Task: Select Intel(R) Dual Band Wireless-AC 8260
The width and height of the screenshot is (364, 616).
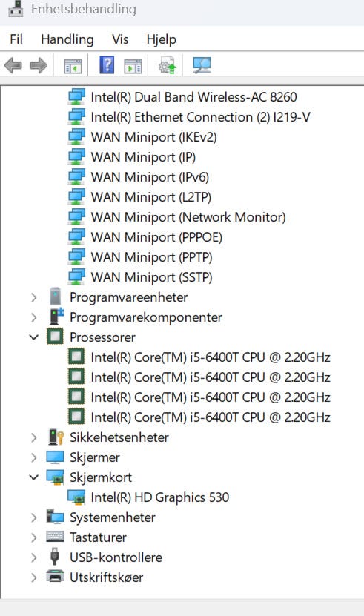Action: click(x=193, y=97)
